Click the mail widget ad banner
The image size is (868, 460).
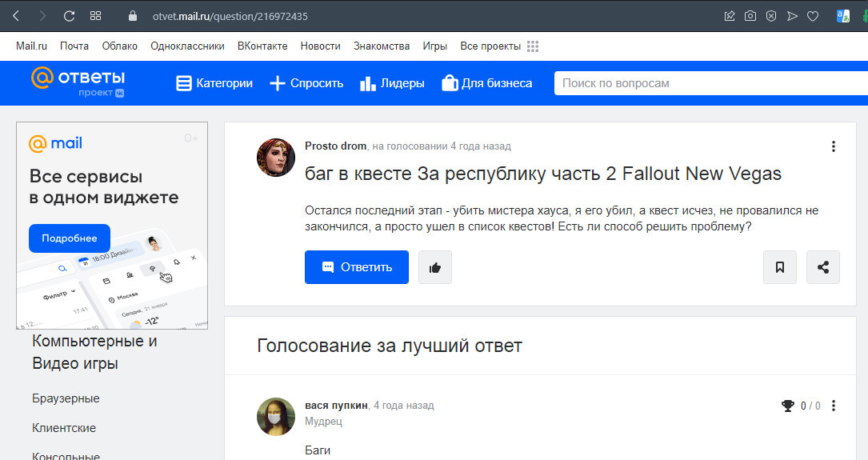click(112, 226)
